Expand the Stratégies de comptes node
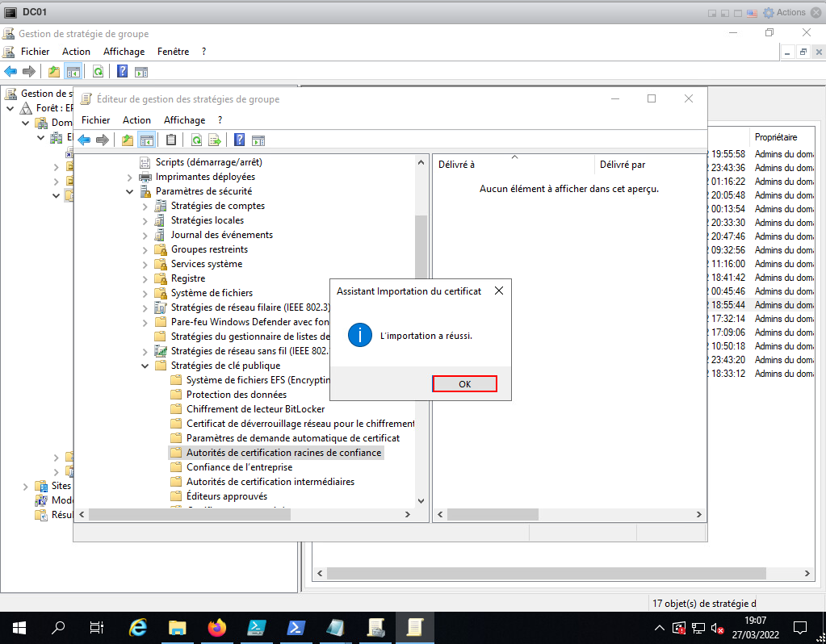This screenshot has width=826, height=644. [145, 206]
